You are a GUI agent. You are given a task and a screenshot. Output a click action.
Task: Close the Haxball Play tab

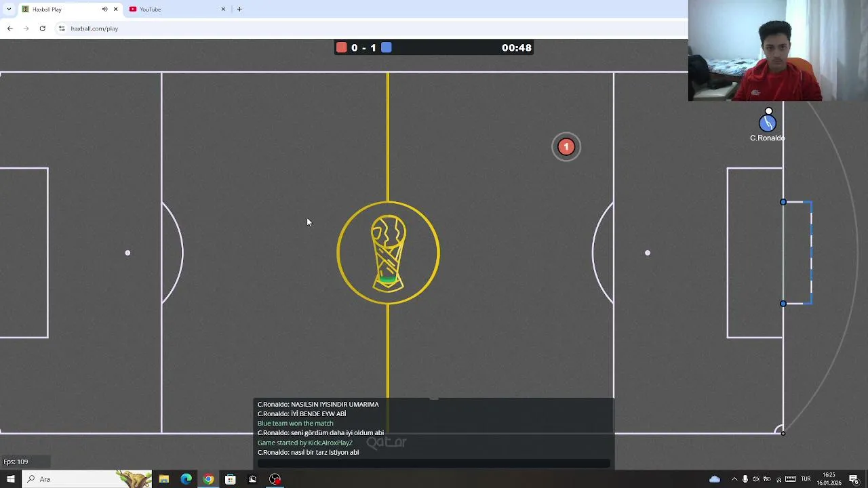point(115,9)
